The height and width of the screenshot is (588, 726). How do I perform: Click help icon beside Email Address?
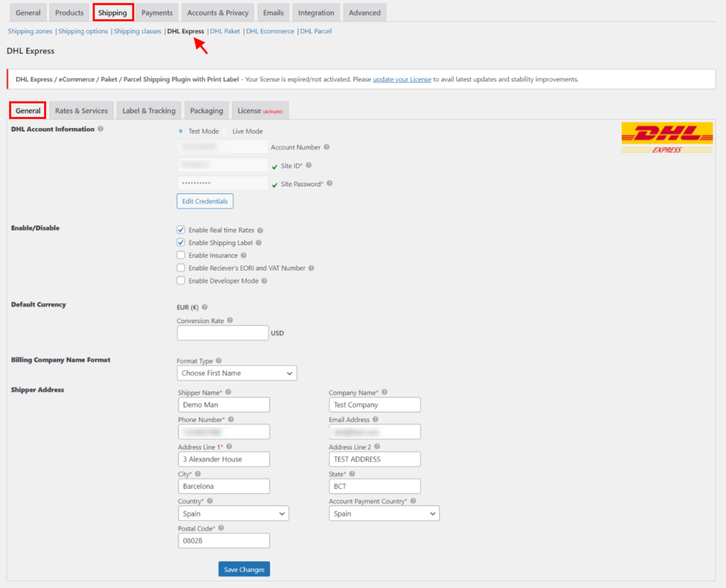(x=376, y=419)
